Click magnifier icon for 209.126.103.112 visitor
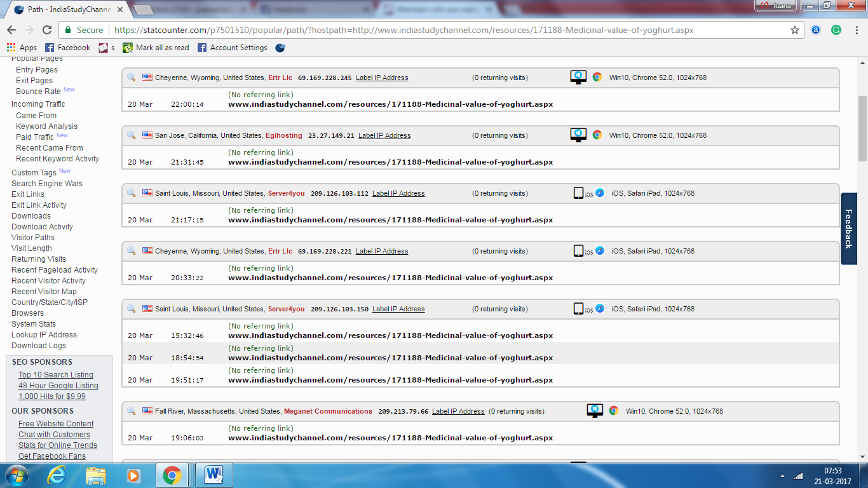 pos(132,193)
